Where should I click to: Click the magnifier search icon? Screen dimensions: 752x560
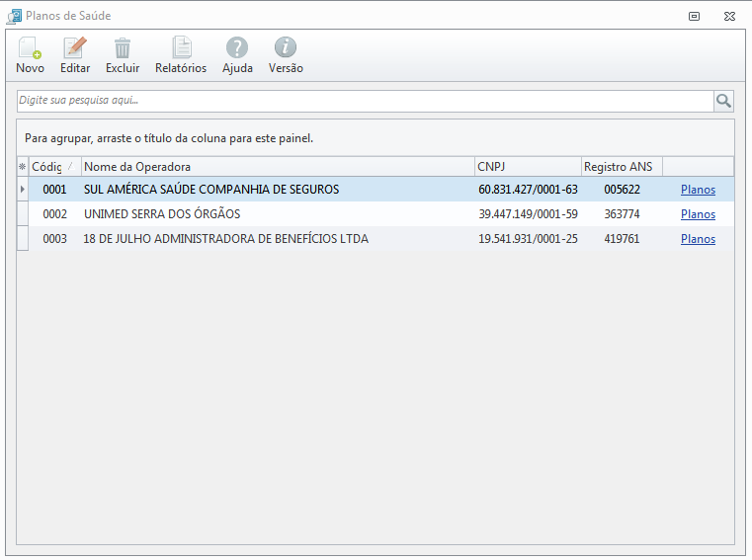(x=723, y=101)
